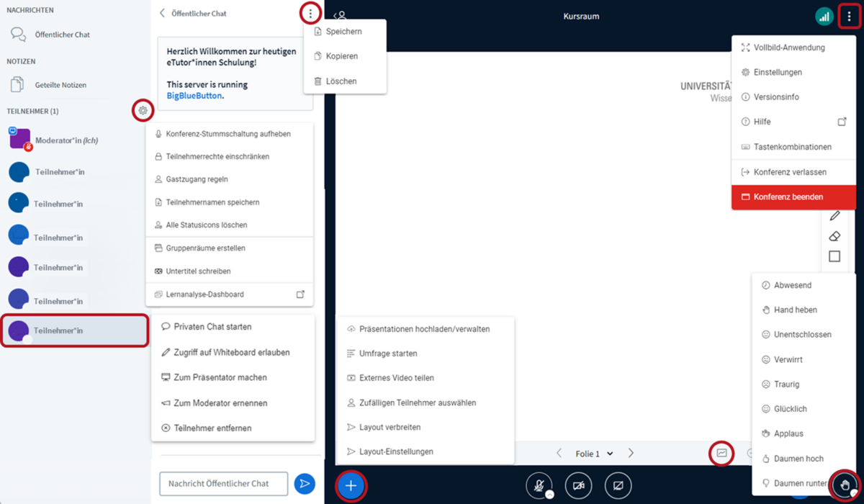Open the Folie 1 slide selector

(593, 453)
